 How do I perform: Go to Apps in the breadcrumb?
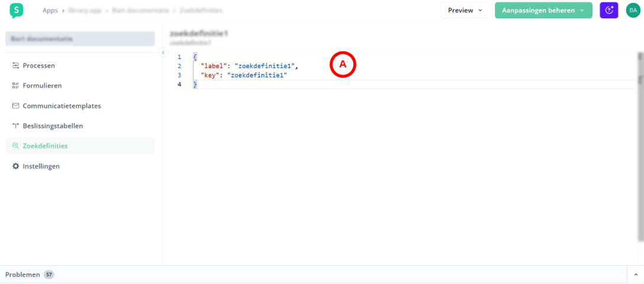(x=50, y=11)
